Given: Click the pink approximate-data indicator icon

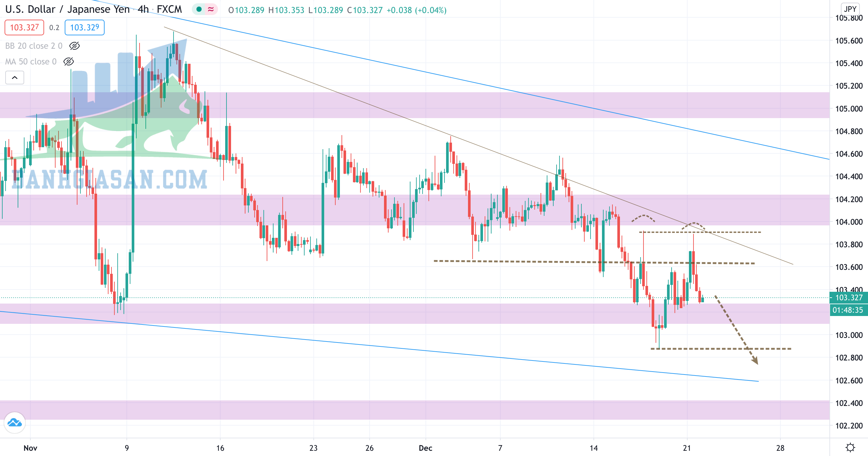Looking at the screenshot, I should point(211,9).
